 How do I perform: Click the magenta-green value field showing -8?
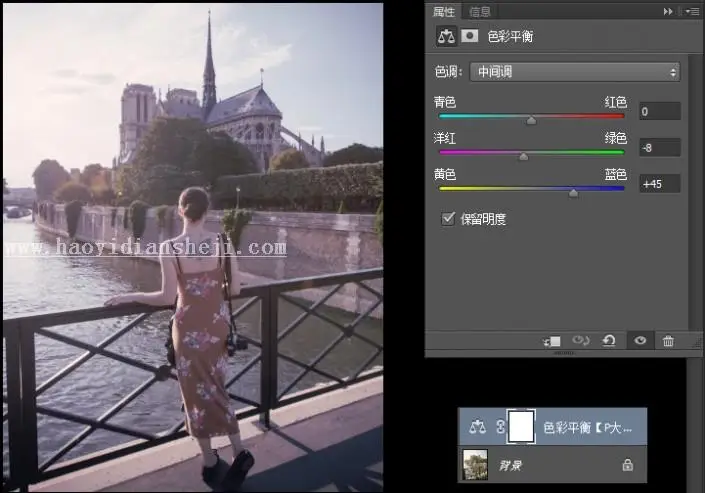point(660,148)
